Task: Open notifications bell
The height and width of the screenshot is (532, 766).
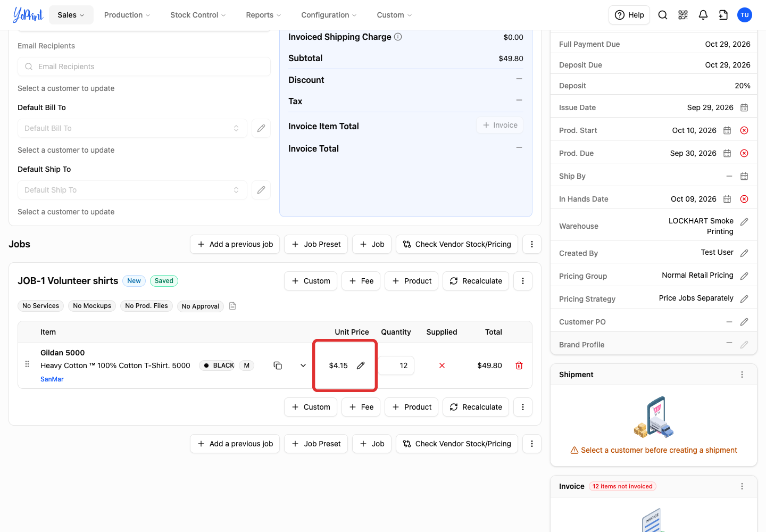Action: tap(703, 15)
